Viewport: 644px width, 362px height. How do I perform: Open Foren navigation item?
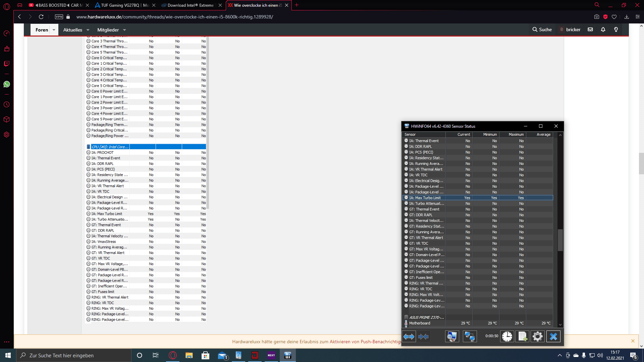42,30
